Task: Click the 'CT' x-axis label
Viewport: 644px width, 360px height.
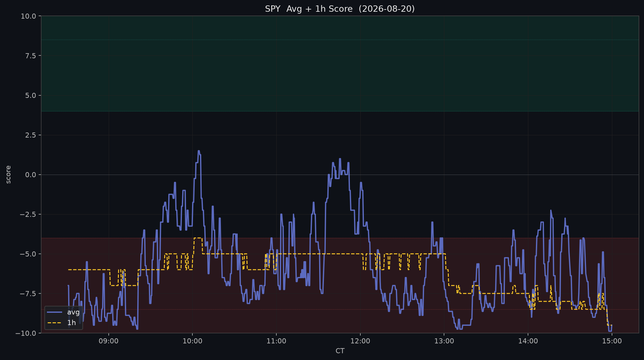Action: 340,351
